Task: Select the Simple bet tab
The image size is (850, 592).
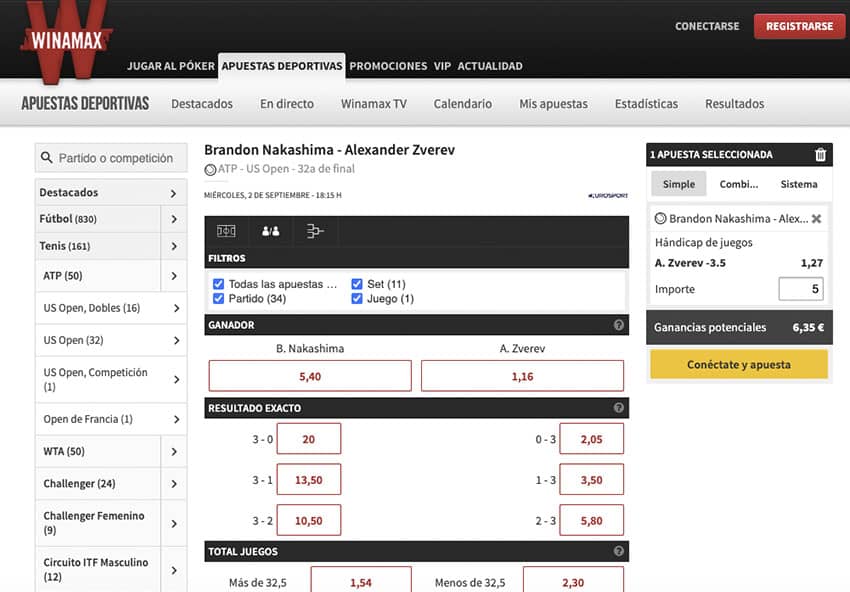Action: [x=679, y=184]
